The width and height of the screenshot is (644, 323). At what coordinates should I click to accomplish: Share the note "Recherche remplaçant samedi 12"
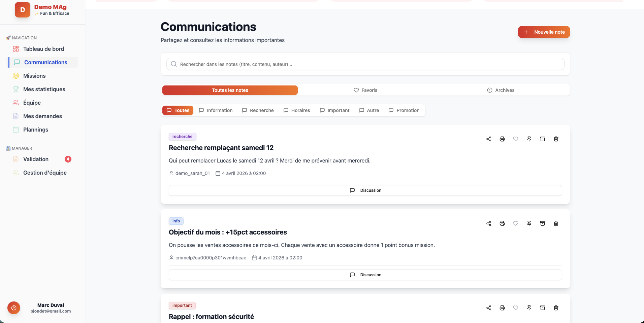(488, 139)
